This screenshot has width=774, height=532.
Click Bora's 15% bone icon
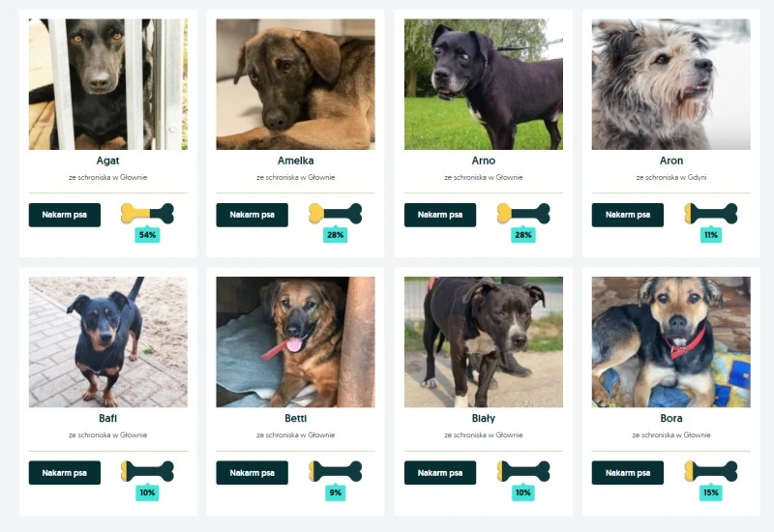coord(711,471)
